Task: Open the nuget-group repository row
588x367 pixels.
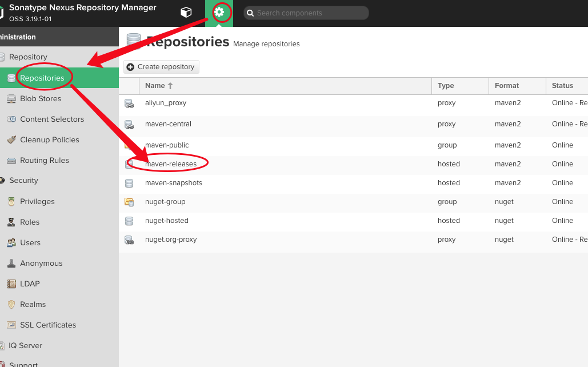Action: pyautogui.click(x=353, y=202)
